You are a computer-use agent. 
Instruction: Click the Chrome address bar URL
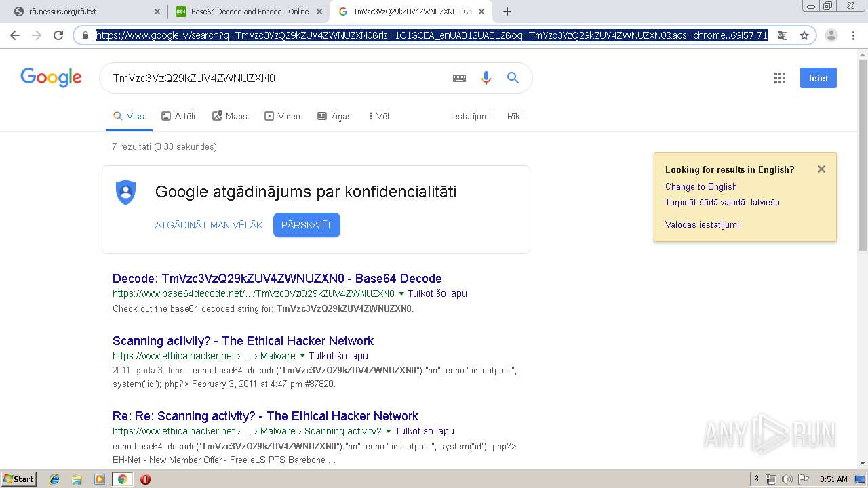432,35
